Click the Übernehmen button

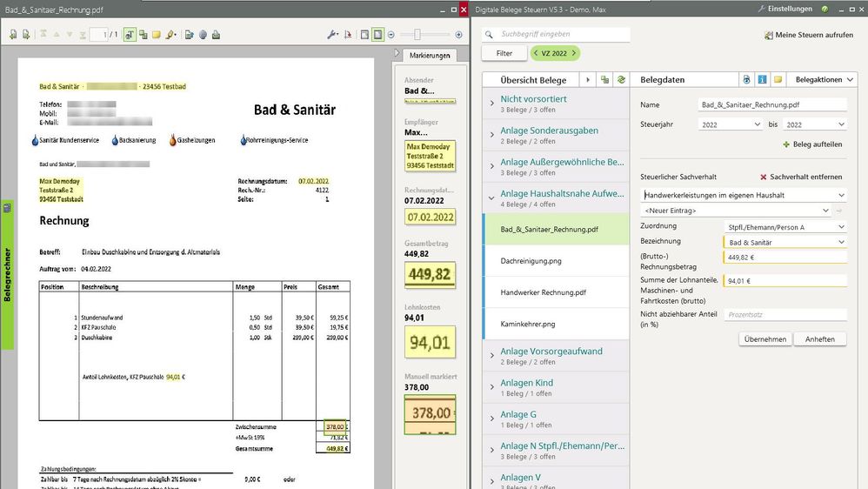[765, 339]
